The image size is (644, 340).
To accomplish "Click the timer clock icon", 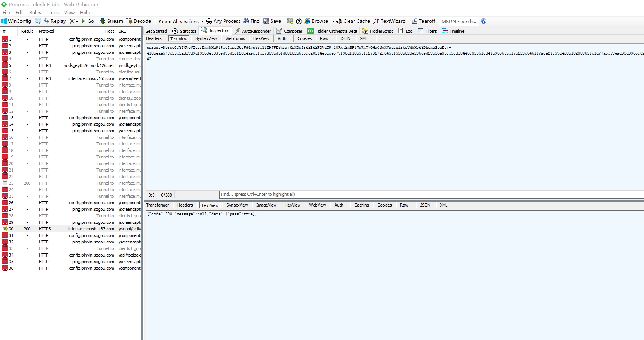I will [x=299, y=21].
